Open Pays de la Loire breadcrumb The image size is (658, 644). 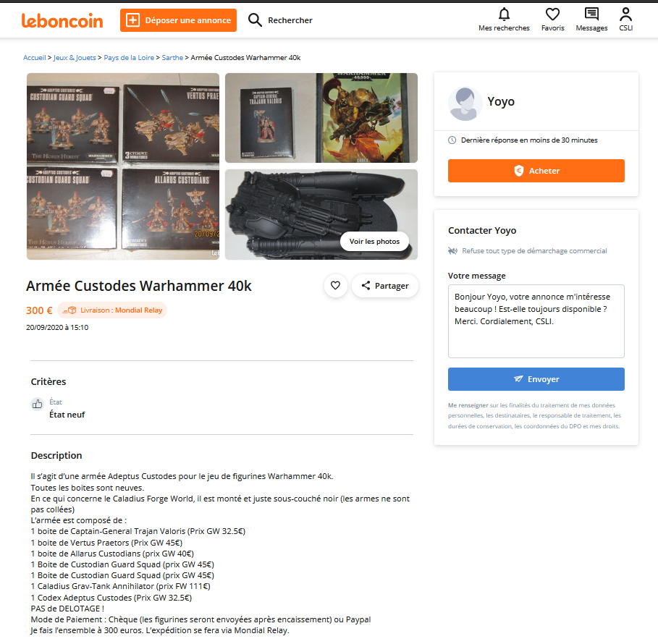[x=129, y=58]
